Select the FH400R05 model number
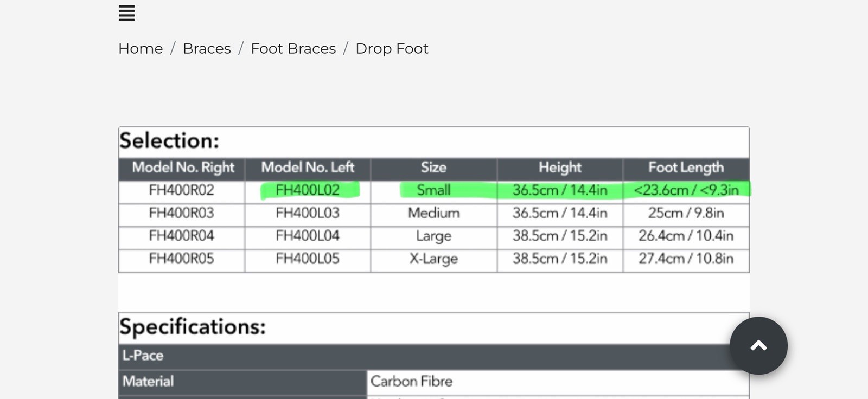Screen dimensions: 868x399 [x=181, y=259]
